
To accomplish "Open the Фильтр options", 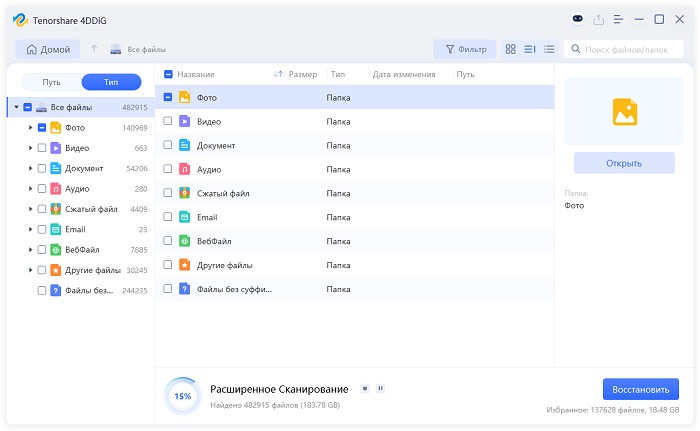I will pyautogui.click(x=463, y=49).
